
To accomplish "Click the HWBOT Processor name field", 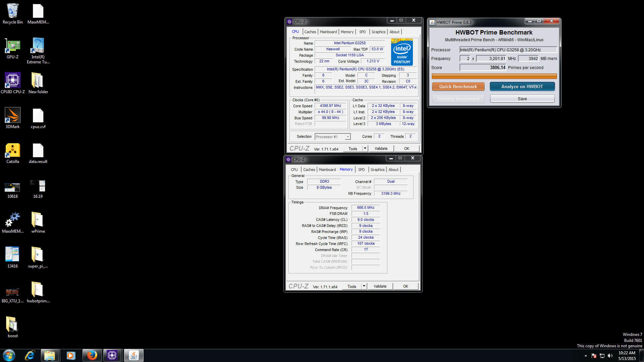I will point(508,50).
